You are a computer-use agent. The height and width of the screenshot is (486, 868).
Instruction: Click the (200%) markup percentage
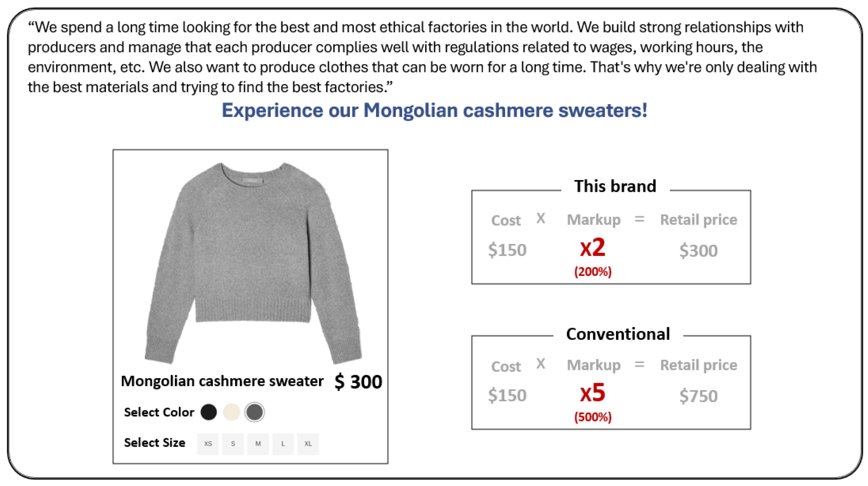coord(593,271)
